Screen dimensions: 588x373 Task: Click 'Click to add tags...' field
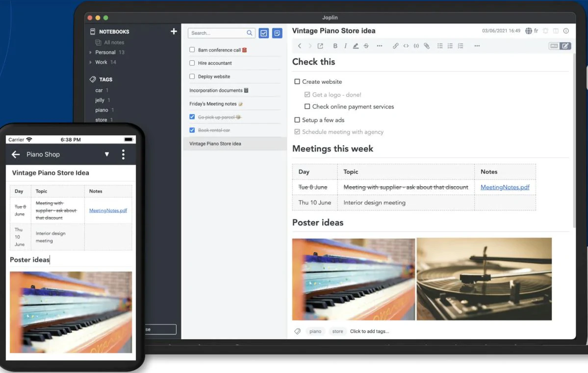369,331
